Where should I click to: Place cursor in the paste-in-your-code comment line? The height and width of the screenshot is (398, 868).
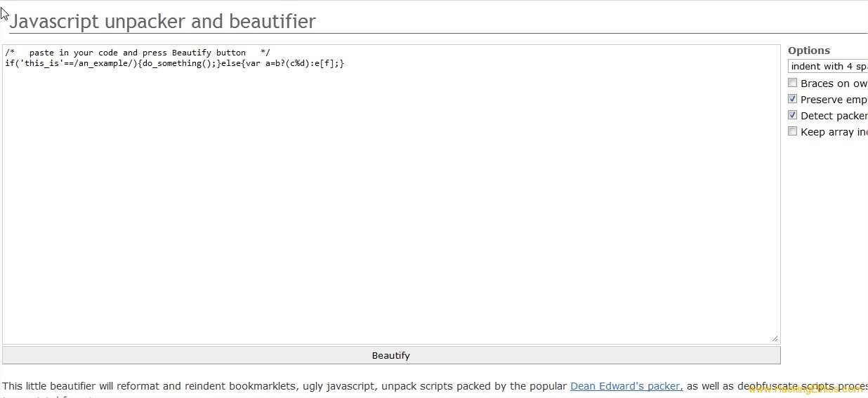[138, 53]
